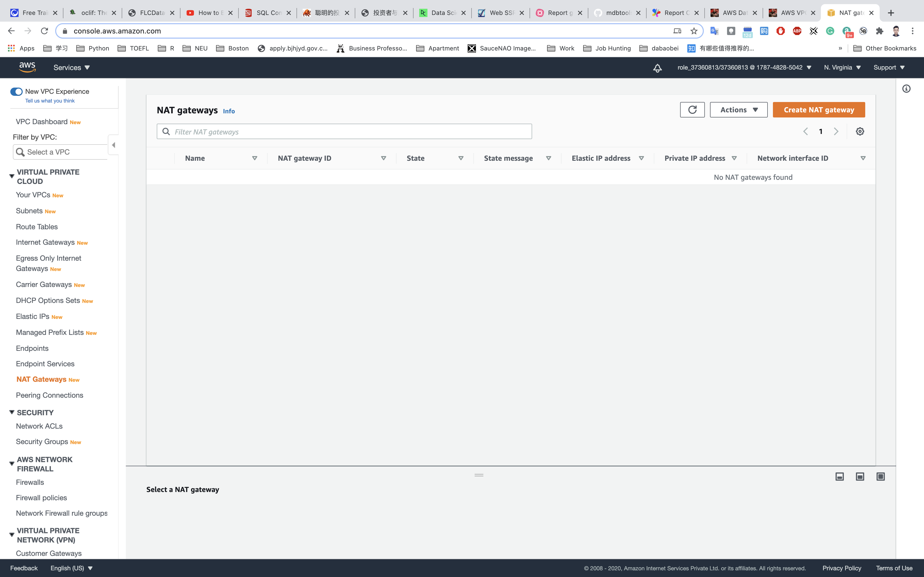Click the AWS logo home icon
This screenshot has height=577, width=924.
tap(27, 67)
